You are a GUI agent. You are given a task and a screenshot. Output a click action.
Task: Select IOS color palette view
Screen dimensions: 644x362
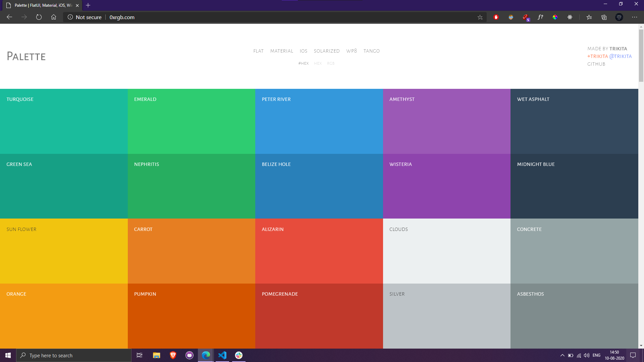[x=303, y=51]
